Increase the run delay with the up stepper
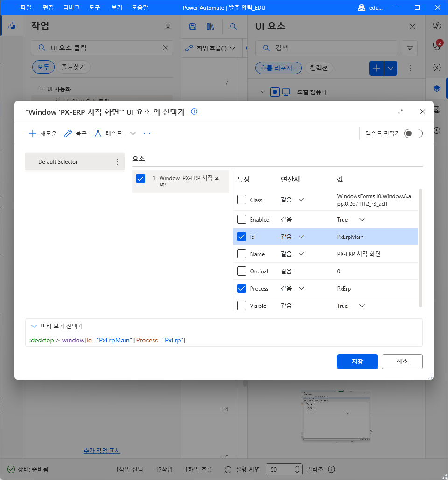The height and width of the screenshot is (480, 448). click(297, 466)
